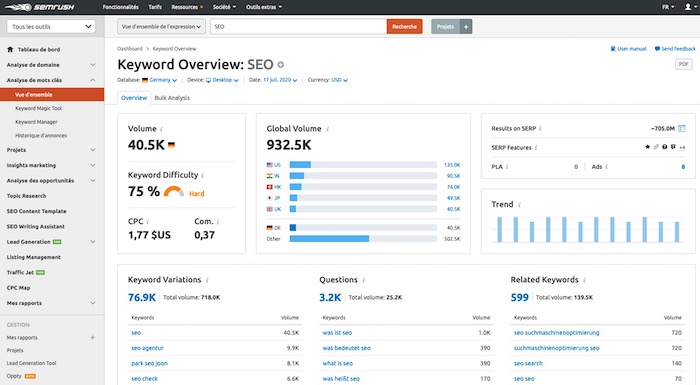The height and width of the screenshot is (385, 700).
Task: Open the 599 related keywords count
Action: click(519, 297)
